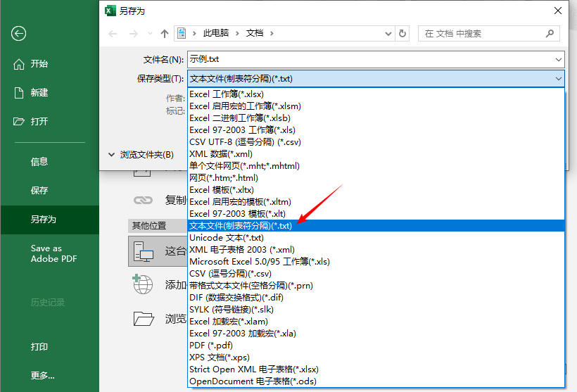Open the 打印 backstage tab
577x392 pixels.
click(39, 347)
